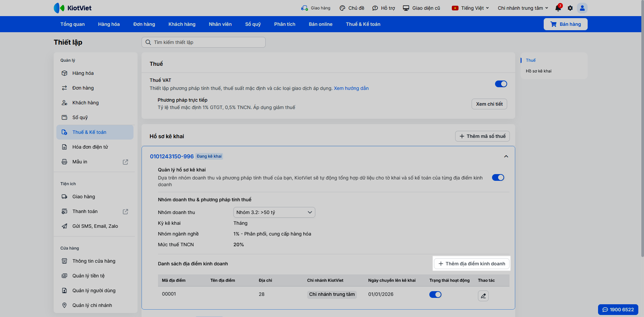
Task: Open the Hàng hóa top menu
Action: click(x=109, y=24)
